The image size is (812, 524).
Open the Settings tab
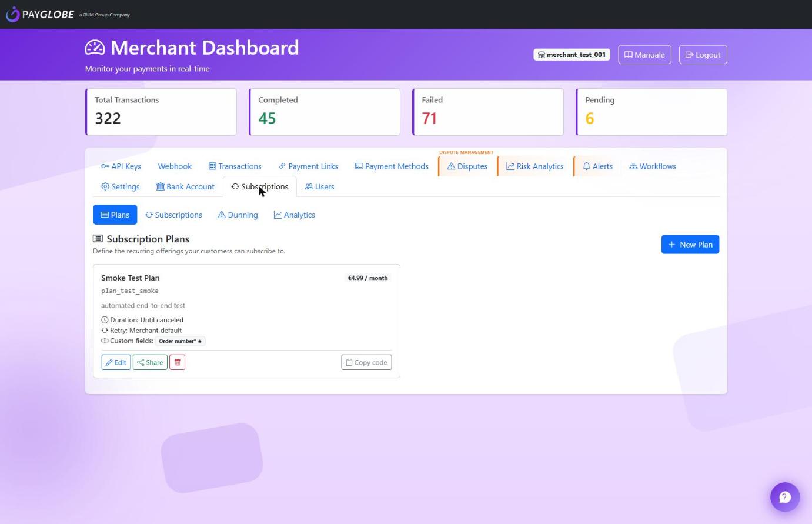pos(121,186)
